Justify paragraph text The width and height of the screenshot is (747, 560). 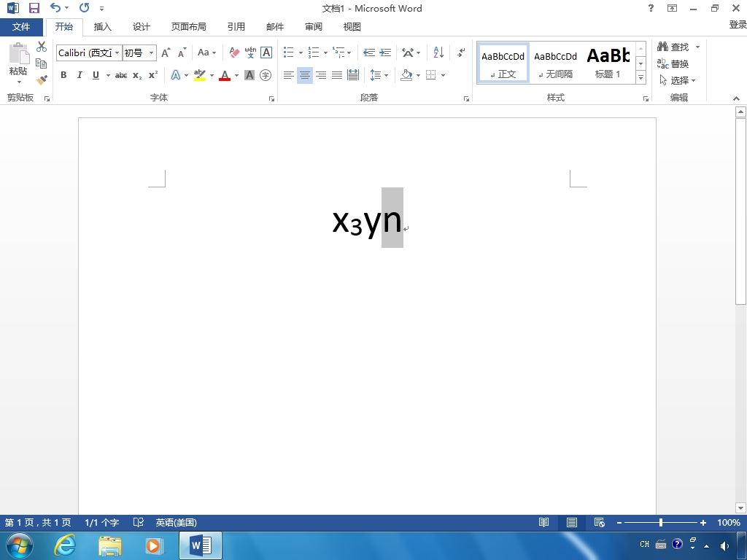[337, 75]
